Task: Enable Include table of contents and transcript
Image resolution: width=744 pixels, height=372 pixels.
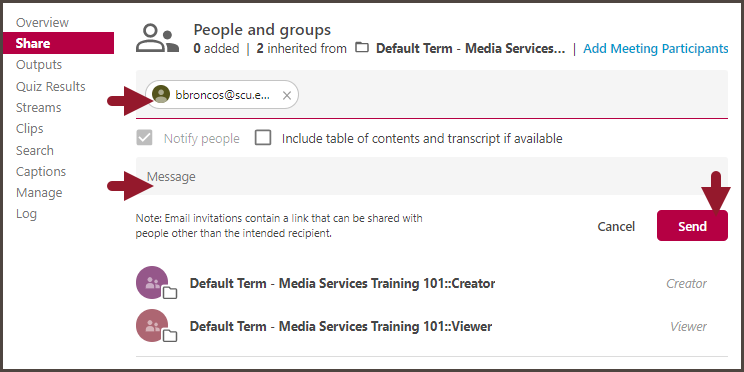Action: point(263,138)
